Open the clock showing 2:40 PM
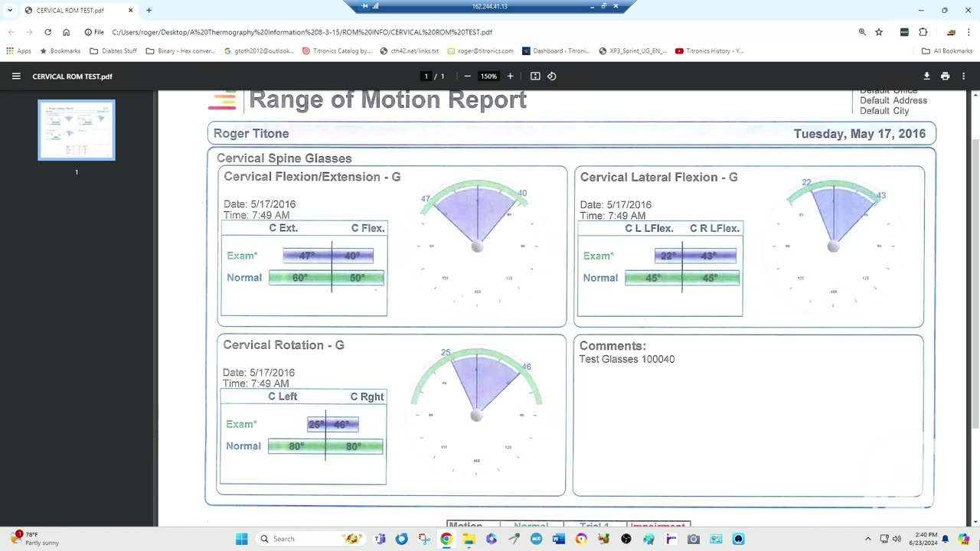This screenshot has width=980, height=551. pyautogui.click(x=925, y=539)
